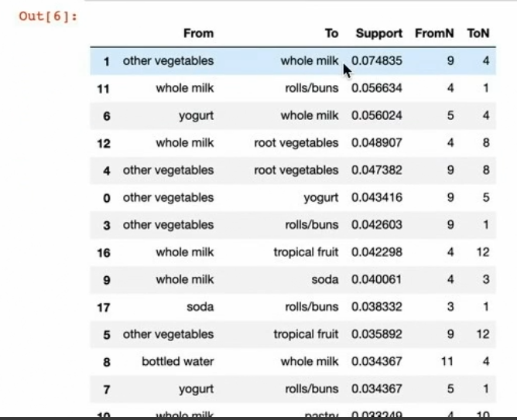Select the support value 0.038332
517x420 pixels.
(x=377, y=307)
